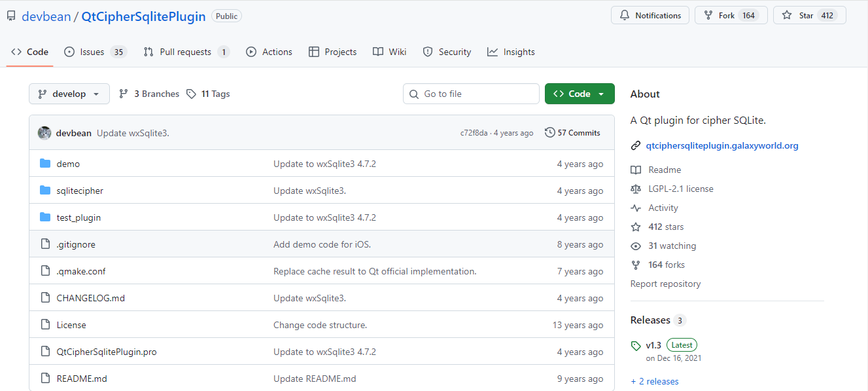Open the Insights tab
This screenshot has height=391, width=868.
pyautogui.click(x=511, y=52)
